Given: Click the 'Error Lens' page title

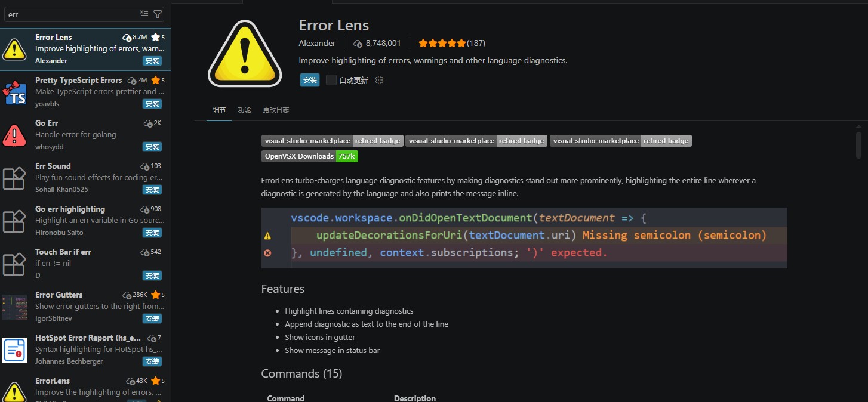Looking at the screenshot, I should (x=334, y=25).
